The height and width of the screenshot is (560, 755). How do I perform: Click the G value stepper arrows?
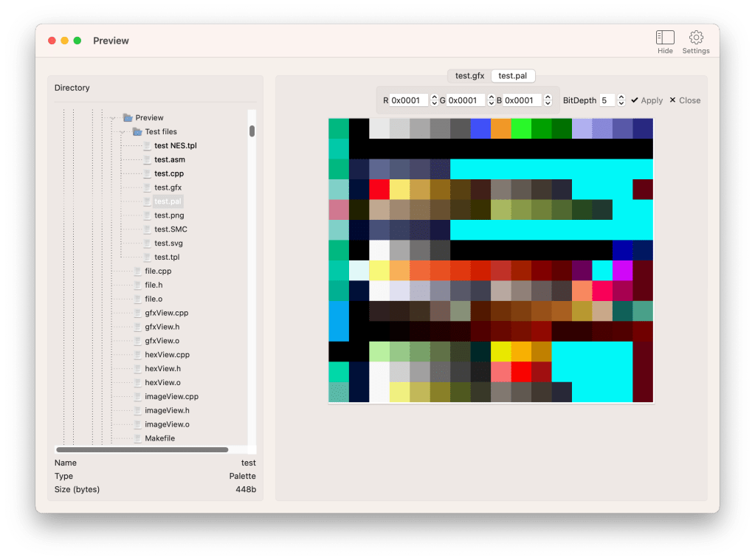(x=491, y=100)
